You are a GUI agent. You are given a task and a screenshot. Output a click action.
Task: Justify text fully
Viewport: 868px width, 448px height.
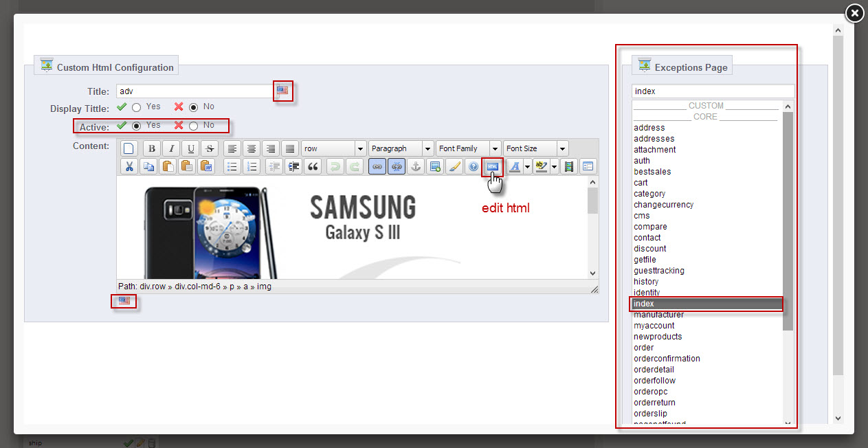click(290, 148)
